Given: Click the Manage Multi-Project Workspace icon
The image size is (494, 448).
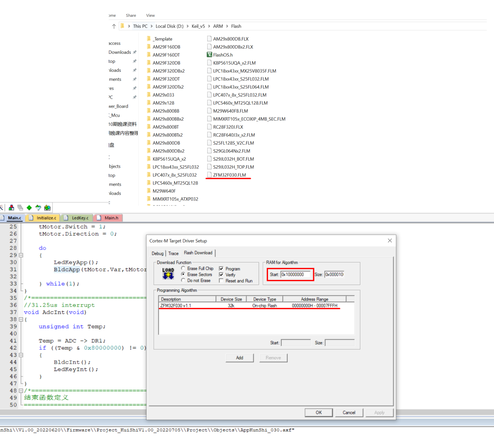Looking at the screenshot, I should point(20,208).
